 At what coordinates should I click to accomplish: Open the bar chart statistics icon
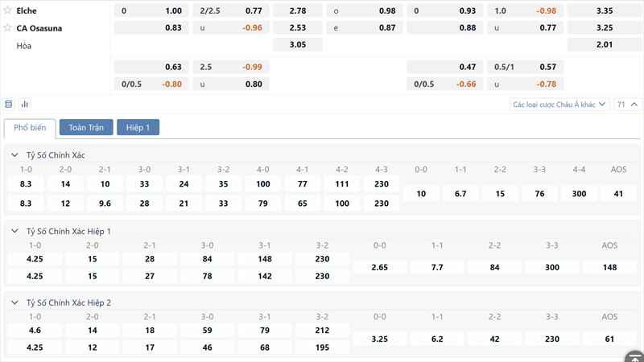(25, 105)
